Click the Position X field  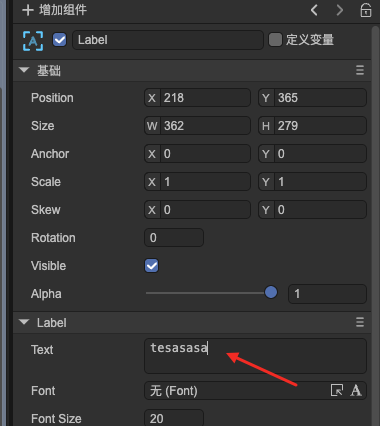tap(197, 98)
